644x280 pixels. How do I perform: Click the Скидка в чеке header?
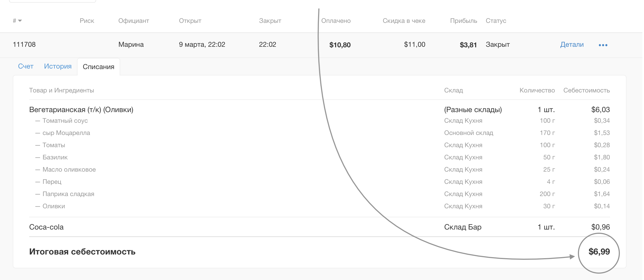coord(404,21)
